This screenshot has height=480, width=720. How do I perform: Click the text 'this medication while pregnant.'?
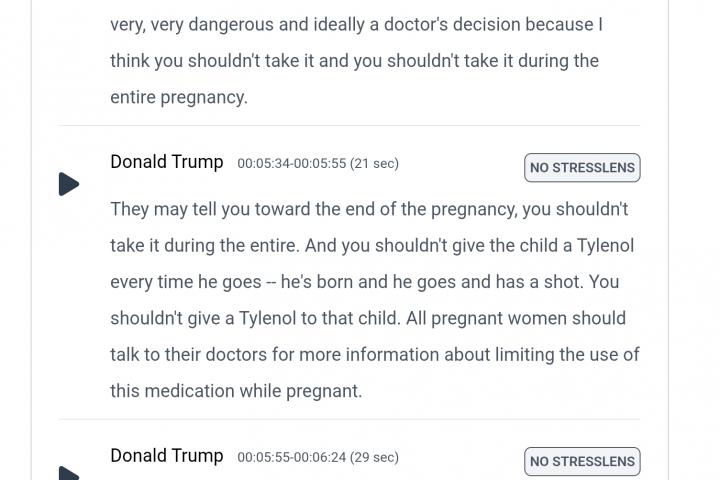[x=236, y=391]
